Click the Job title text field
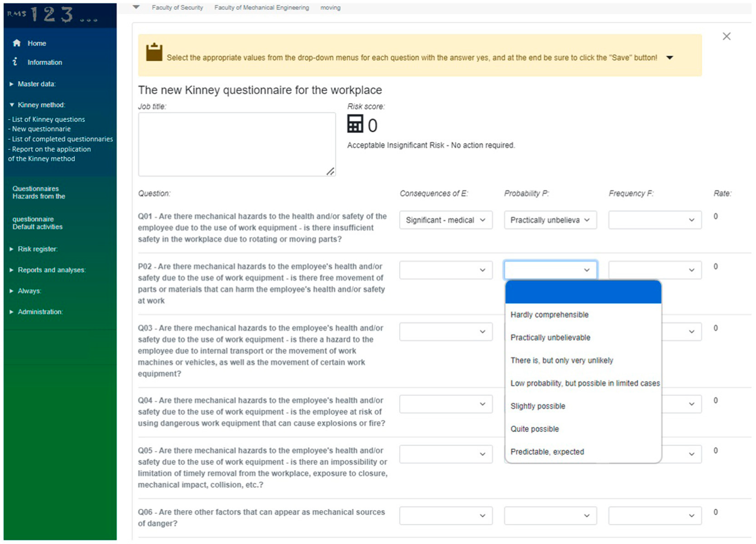The image size is (756, 544). (x=237, y=144)
